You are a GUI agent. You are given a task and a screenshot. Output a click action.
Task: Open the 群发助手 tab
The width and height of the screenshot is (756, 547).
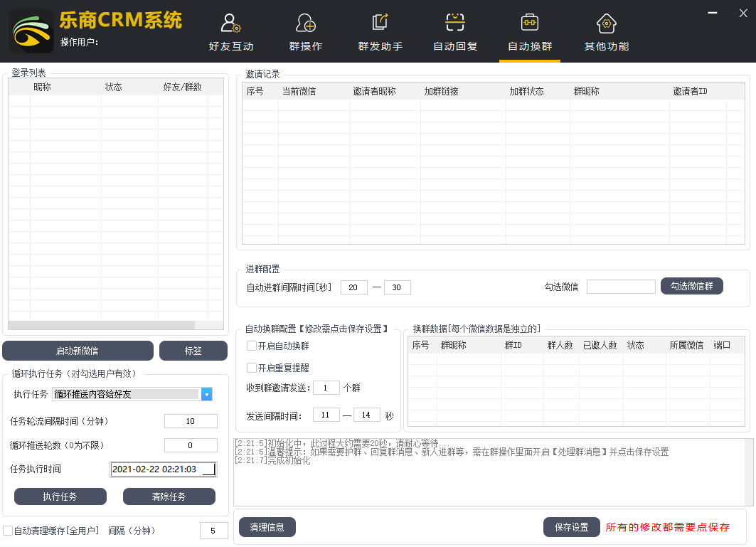coord(380,46)
